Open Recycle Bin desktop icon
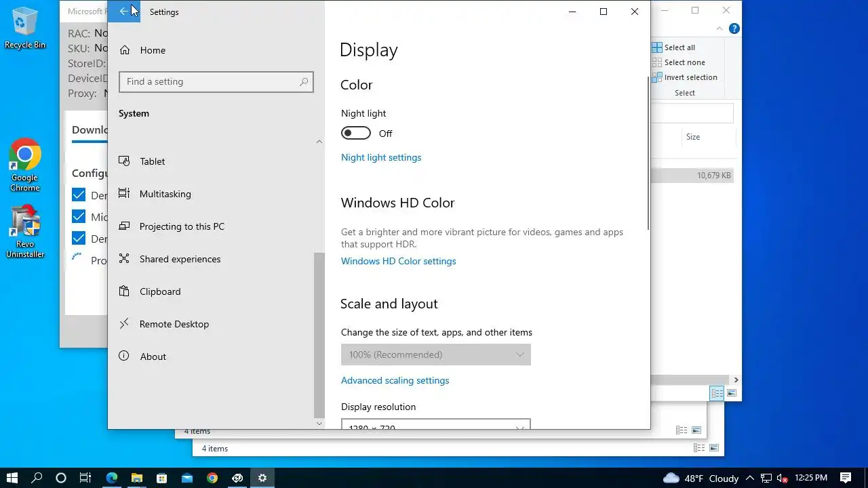 pos(25,28)
